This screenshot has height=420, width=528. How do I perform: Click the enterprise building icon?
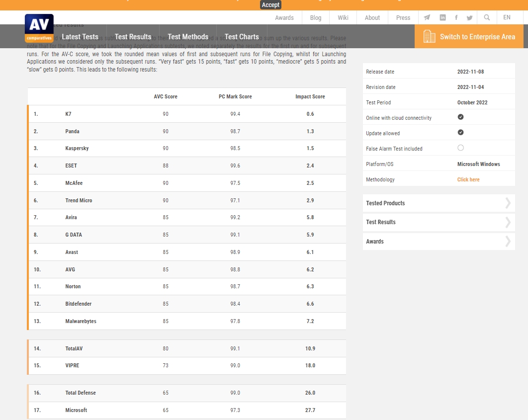coord(429,36)
